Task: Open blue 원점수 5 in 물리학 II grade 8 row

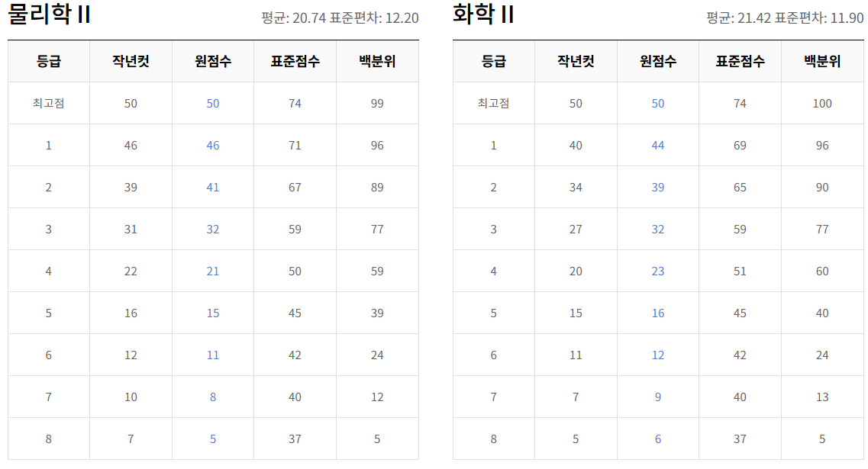Action: pos(213,439)
